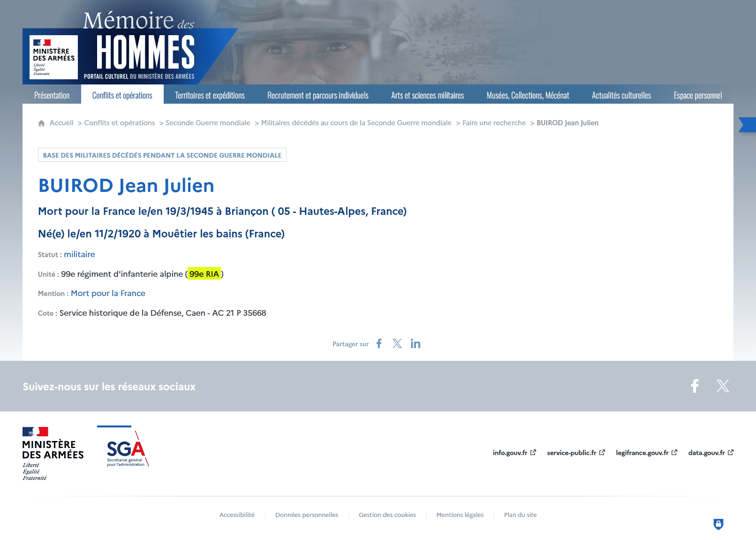The width and height of the screenshot is (756, 540).
Task: Open Gestion des cookies
Action: [387, 515]
